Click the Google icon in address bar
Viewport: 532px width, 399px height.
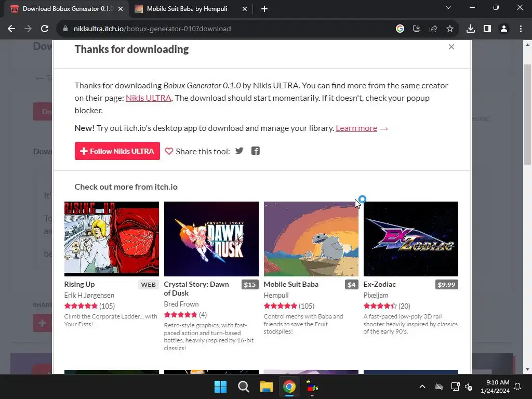click(x=400, y=29)
